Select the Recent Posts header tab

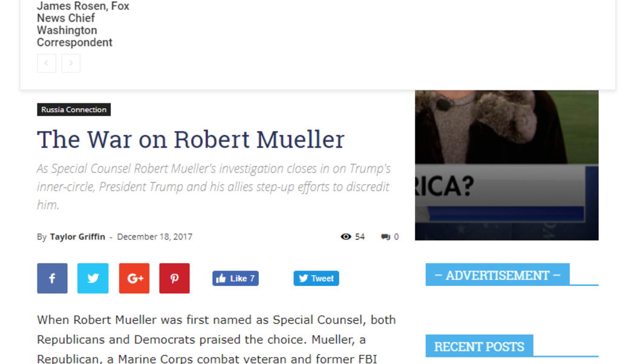click(480, 346)
